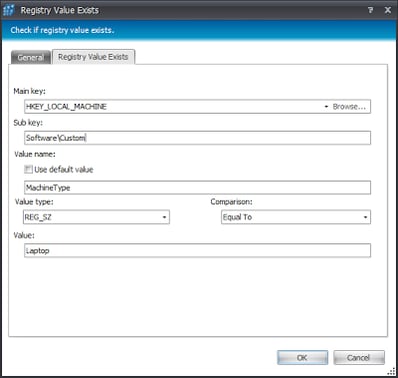Click the Laptop value input field

(x=197, y=251)
